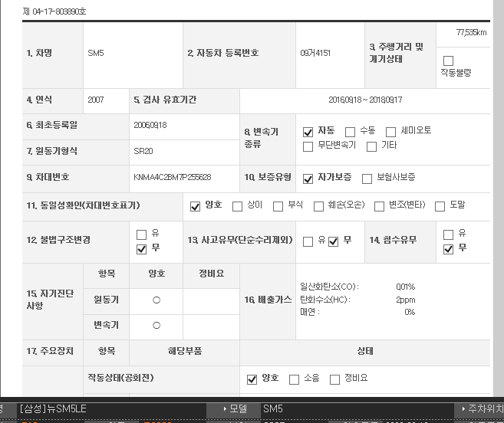Image resolution: width=504 pixels, height=423 pixels.
Task: Toggle the 자가보증 warranty checkbox
Action: click(x=308, y=178)
